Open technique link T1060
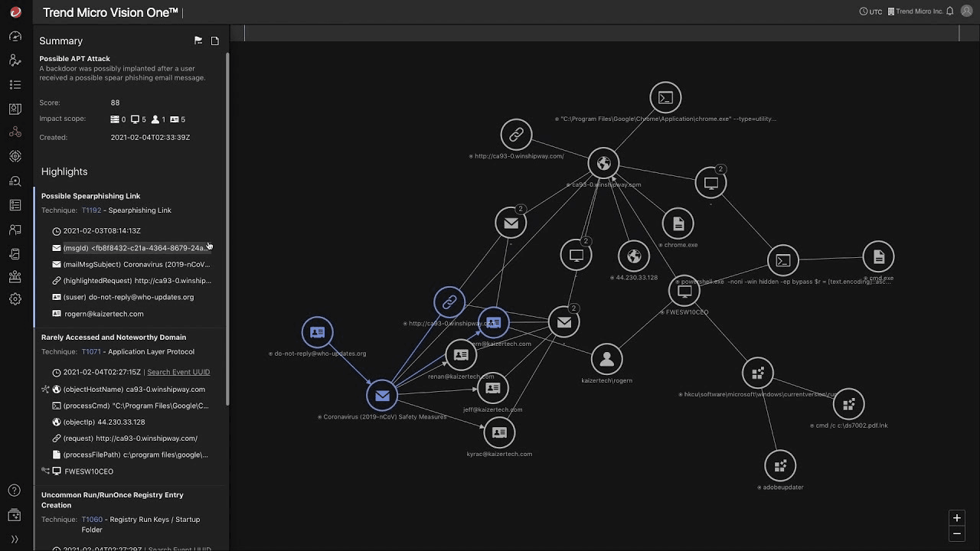The width and height of the screenshot is (980, 551). (x=92, y=520)
